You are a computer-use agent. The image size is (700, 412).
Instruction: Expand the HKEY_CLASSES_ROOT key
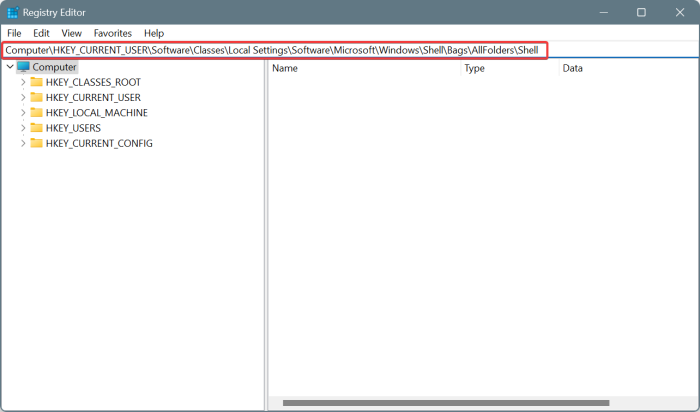click(23, 83)
